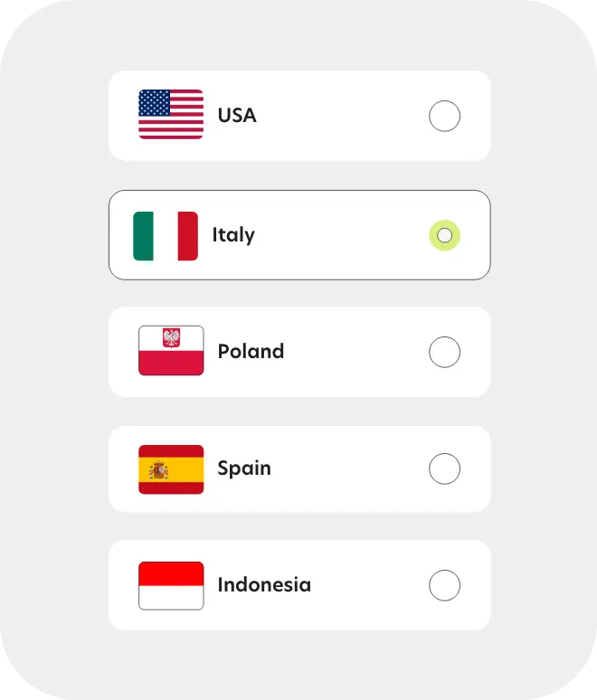Select the Poland radio button

pyautogui.click(x=444, y=352)
